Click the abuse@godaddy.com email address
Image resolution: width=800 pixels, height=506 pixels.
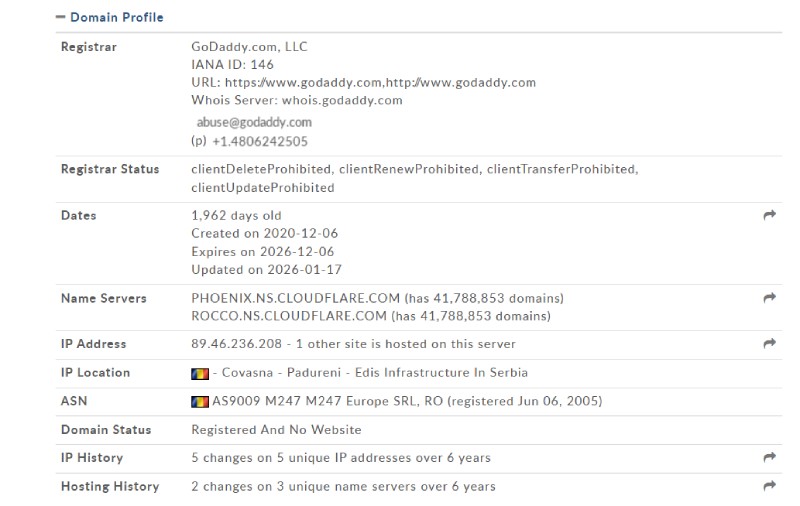(254, 122)
